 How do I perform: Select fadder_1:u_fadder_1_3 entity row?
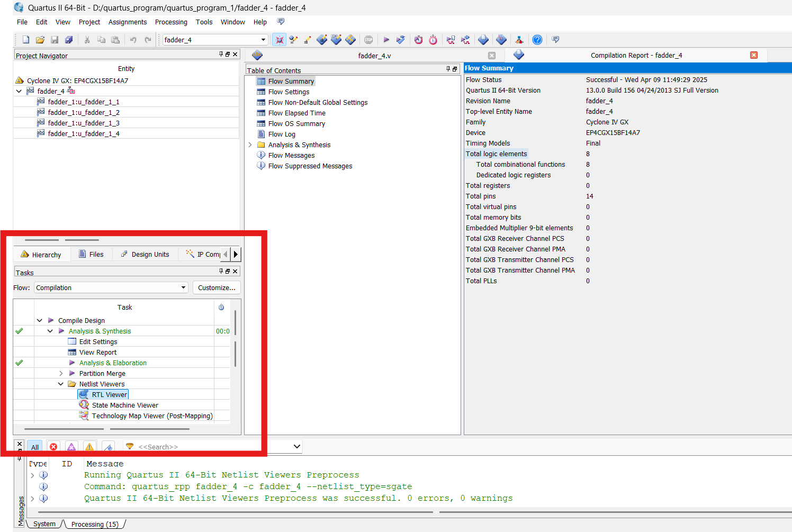pyautogui.click(x=126, y=123)
